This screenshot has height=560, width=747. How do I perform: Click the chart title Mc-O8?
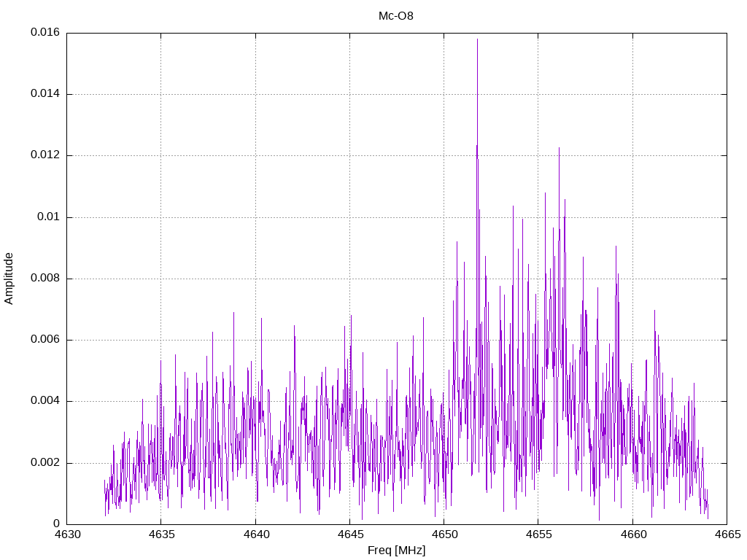(396, 15)
